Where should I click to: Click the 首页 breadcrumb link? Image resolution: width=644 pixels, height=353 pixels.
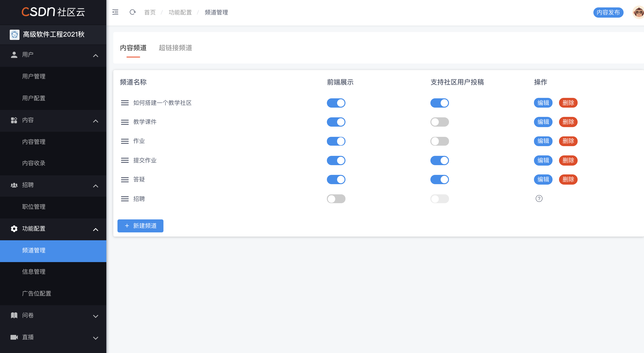pyautogui.click(x=150, y=12)
